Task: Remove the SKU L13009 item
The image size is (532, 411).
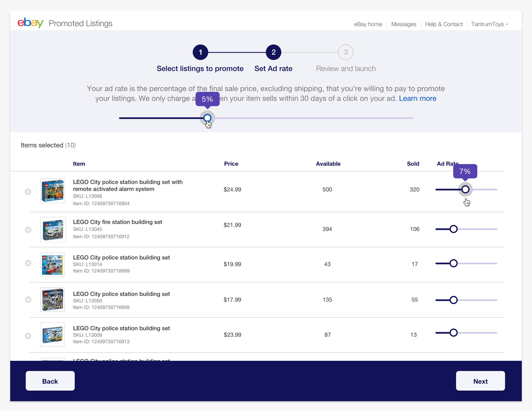Action: [x=28, y=336]
